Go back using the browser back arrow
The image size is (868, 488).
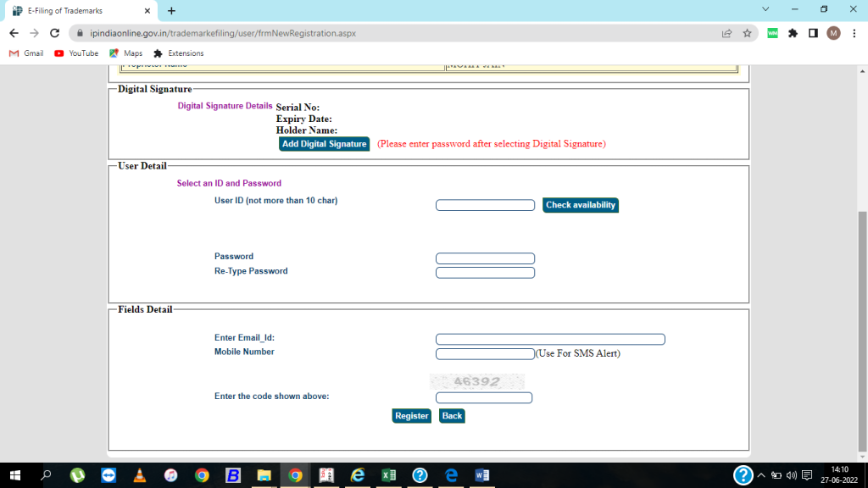(14, 33)
